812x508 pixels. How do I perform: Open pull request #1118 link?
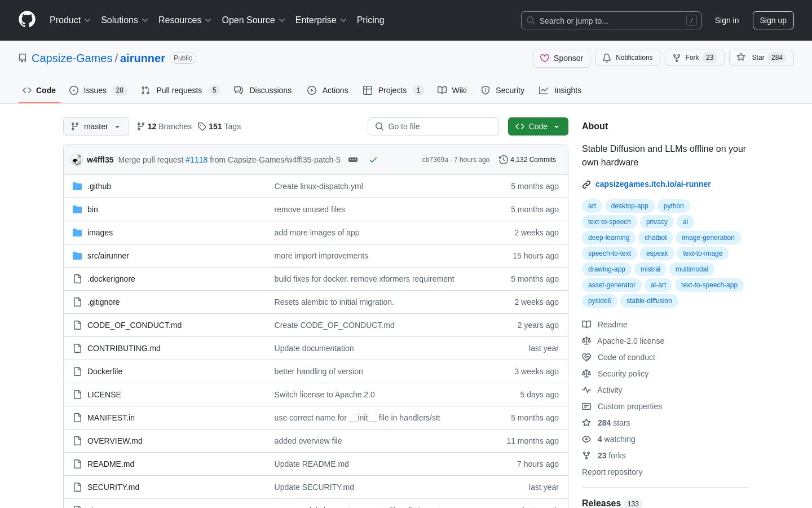[x=197, y=160]
